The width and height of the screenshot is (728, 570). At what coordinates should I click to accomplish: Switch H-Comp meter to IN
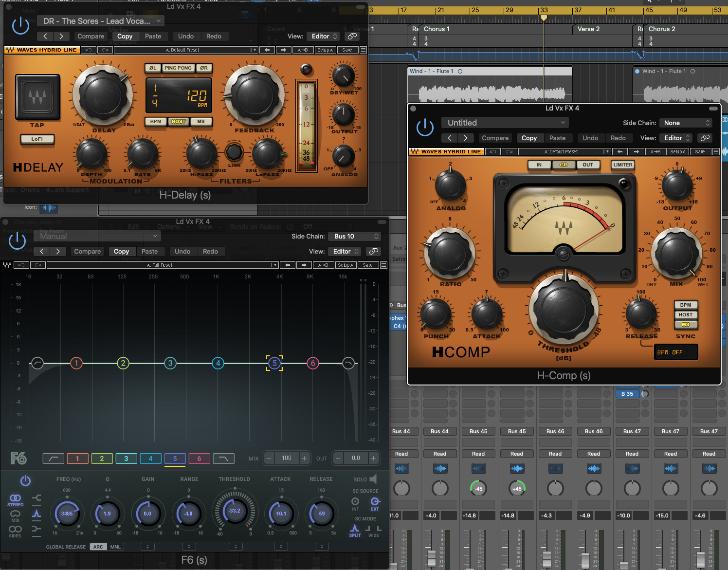click(x=539, y=165)
